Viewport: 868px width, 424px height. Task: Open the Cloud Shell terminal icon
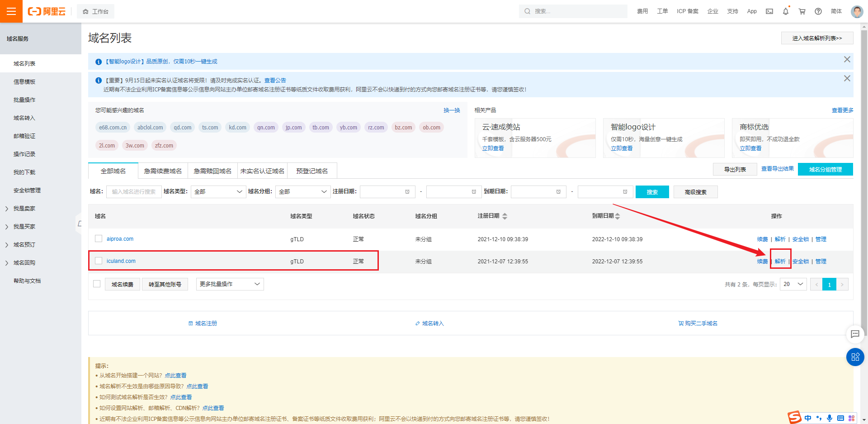769,11
